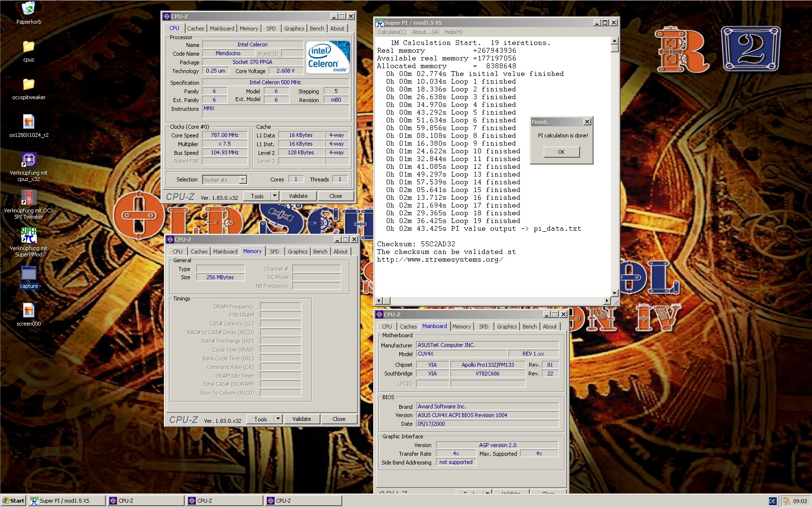Viewport: 812px width, 508px height.
Task: Click Super PI vertical scrollbar up arrow
Action: pos(614,41)
